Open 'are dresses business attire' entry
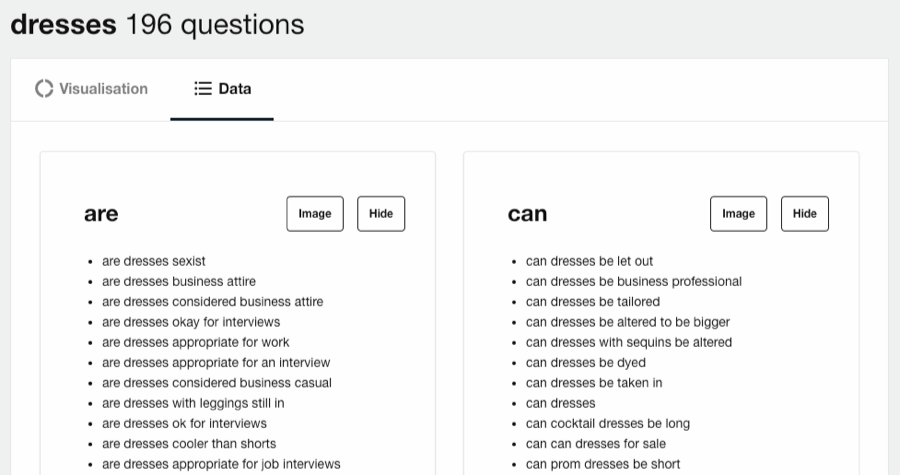The width and height of the screenshot is (900, 475). (179, 281)
